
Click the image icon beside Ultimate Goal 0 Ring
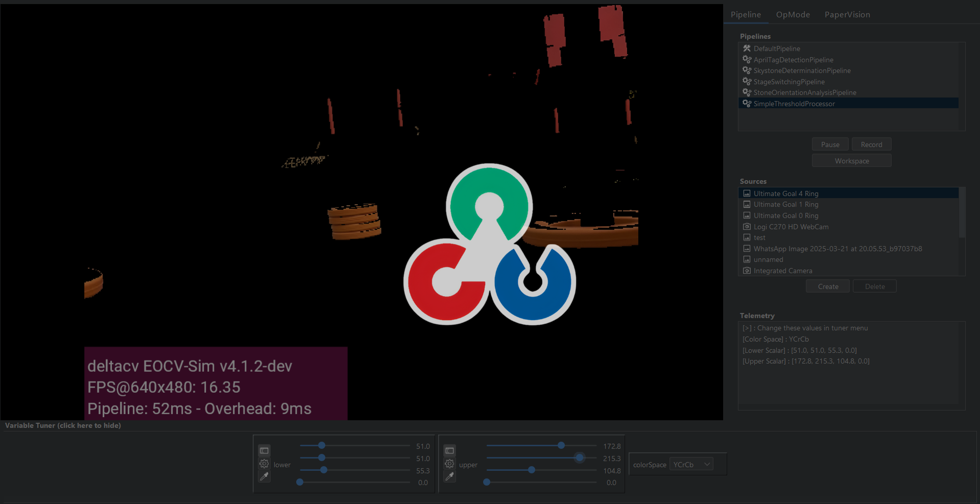747,215
